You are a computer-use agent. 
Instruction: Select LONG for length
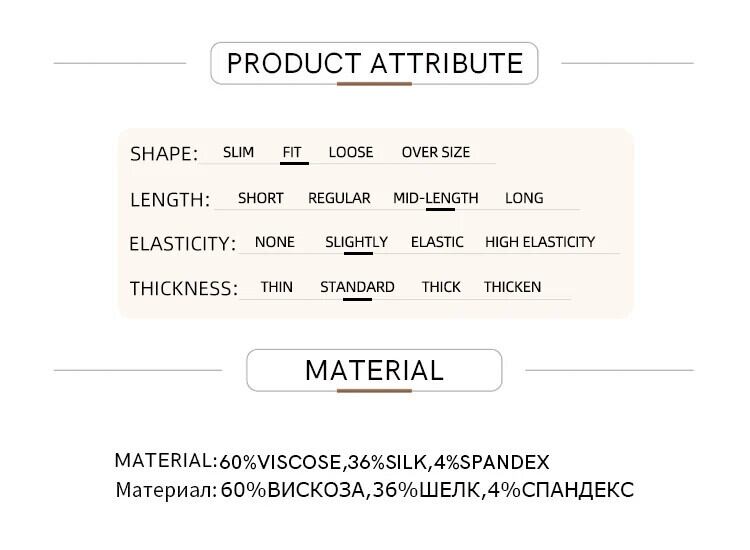pos(524,198)
